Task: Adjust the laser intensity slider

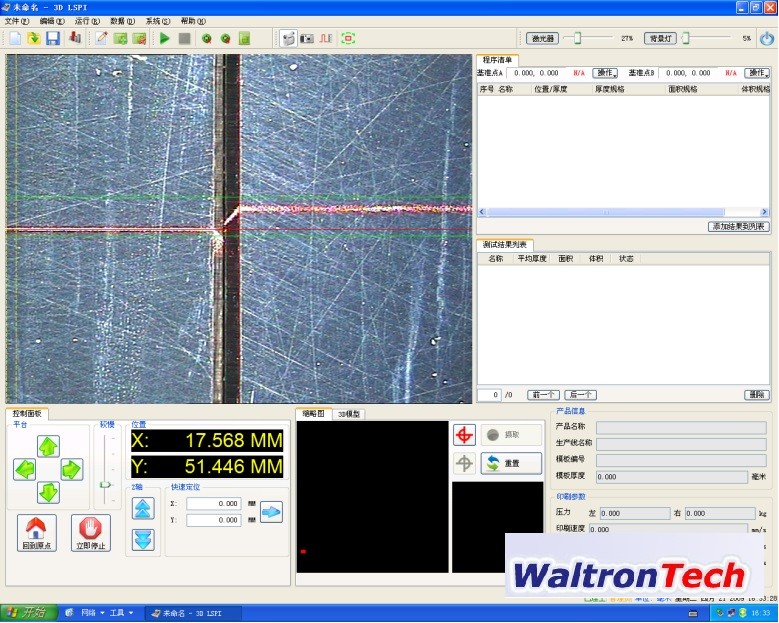Action: tap(579, 38)
